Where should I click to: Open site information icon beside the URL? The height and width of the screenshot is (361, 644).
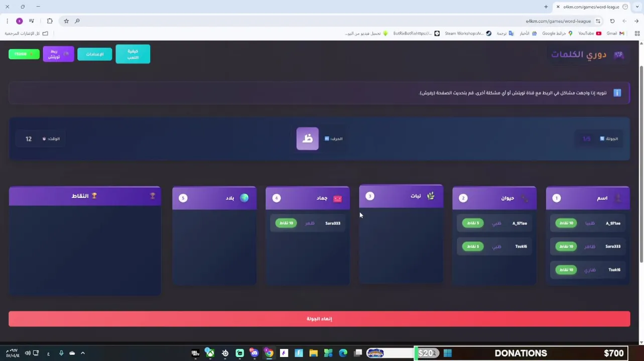(598, 21)
